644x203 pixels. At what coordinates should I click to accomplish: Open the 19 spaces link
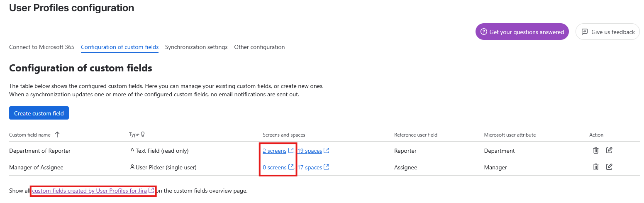coord(310,151)
